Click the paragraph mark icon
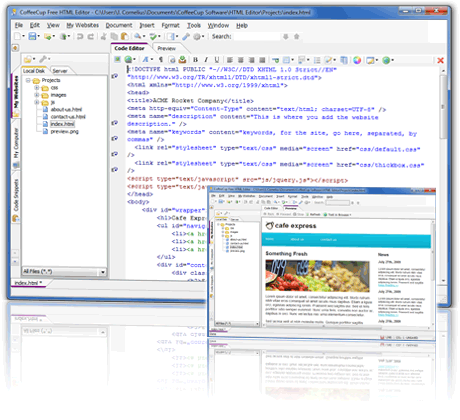This screenshot has height=420, width=460. 161,60
